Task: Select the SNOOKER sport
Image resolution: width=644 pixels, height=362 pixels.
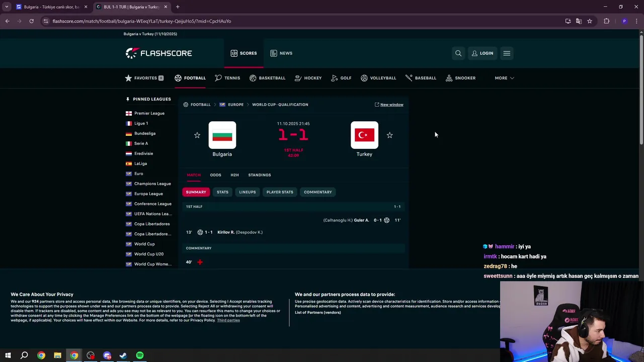Action: 460,78
